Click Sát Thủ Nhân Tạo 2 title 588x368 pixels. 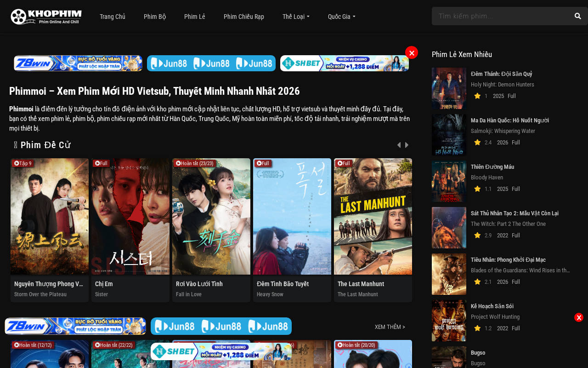click(x=514, y=213)
